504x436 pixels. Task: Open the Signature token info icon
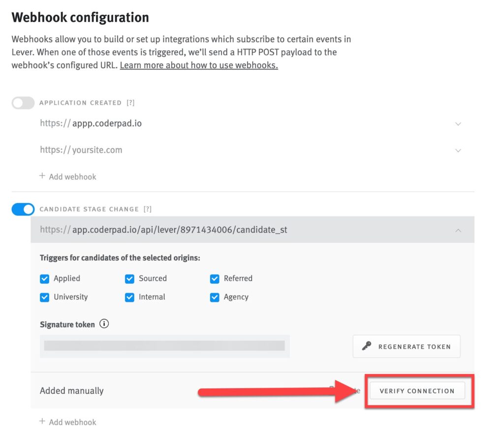103,324
